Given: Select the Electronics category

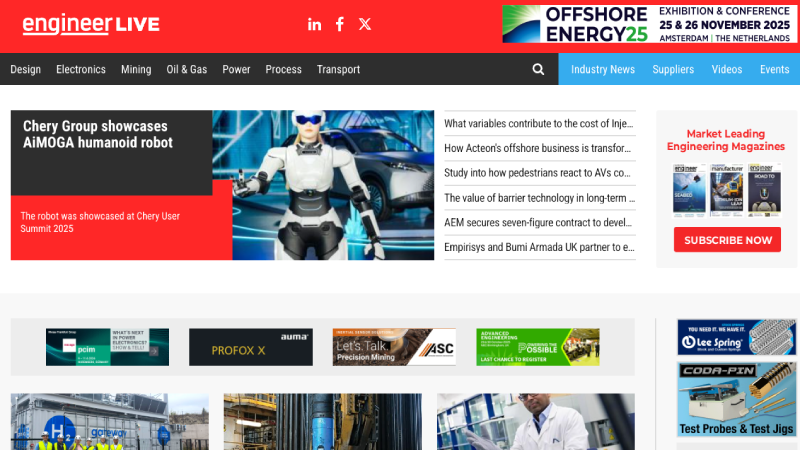Looking at the screenshot, I should (x=81, y=69).
